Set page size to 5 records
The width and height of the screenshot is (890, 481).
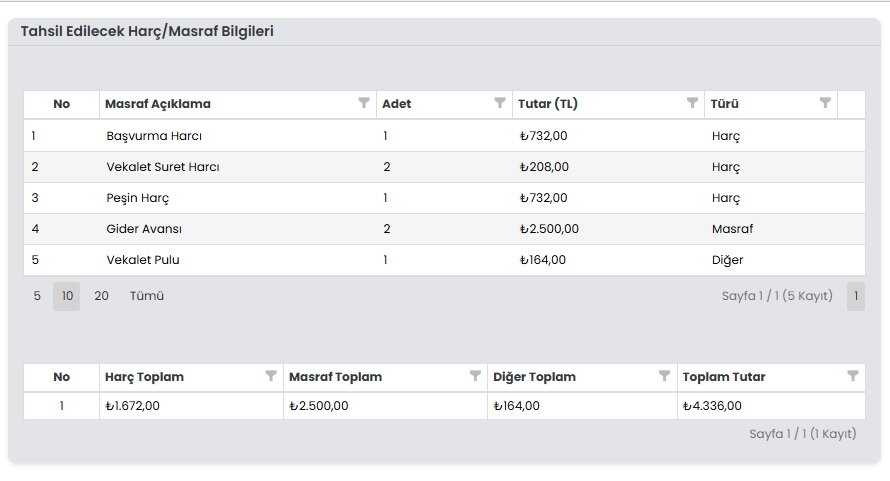[x=37, y=296]
